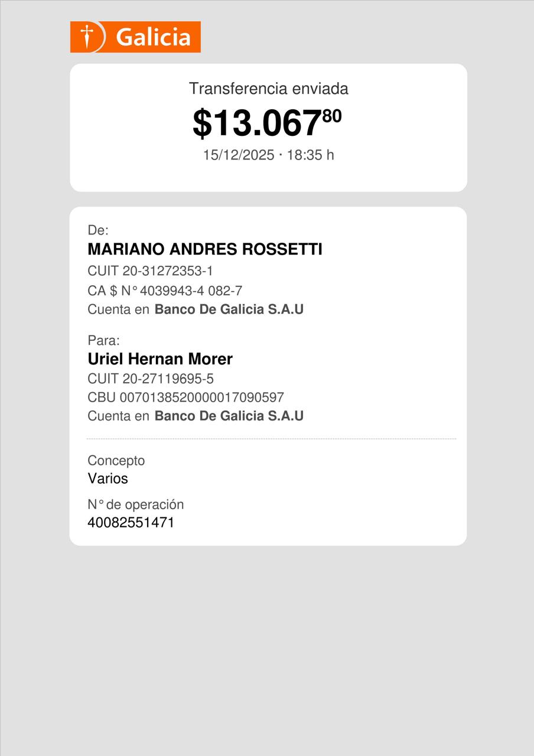Select recipient name Uriel Hernan Morer
The width and height of the screenshot is (534, 756).
pyautogui.click(x=160, y=359)
